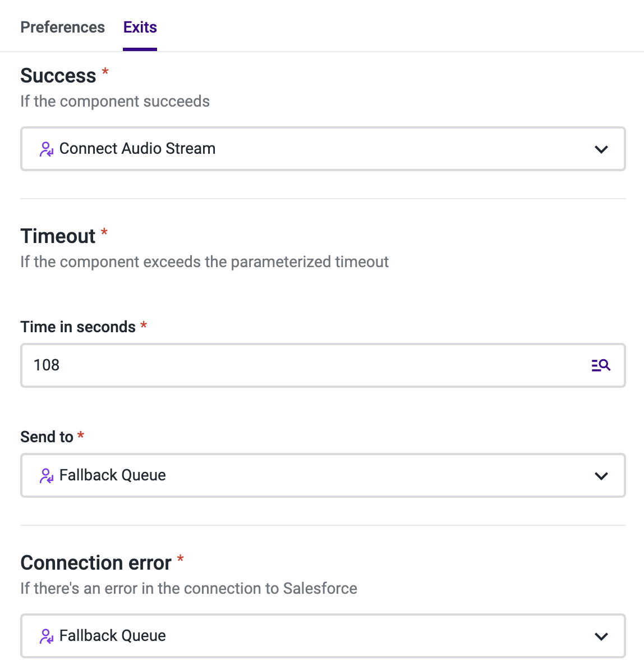Click the agent icon in Send to dropdown
This screenshot has height=660, width=644.
coord(47,476)
